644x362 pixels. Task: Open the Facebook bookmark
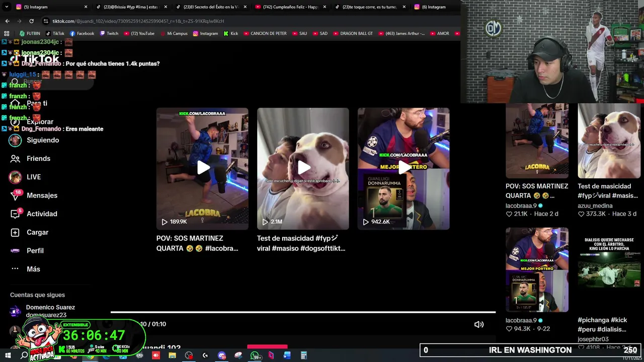click(82, 33)
